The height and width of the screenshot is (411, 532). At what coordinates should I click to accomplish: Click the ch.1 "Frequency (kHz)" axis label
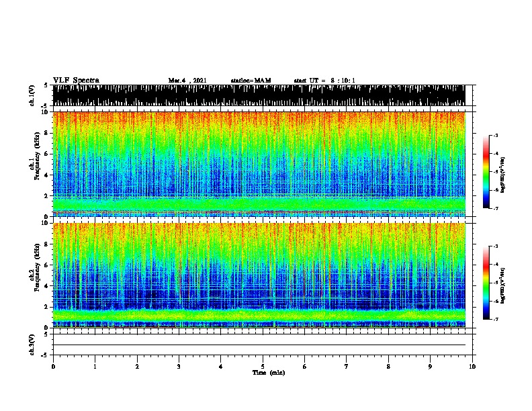37,156
